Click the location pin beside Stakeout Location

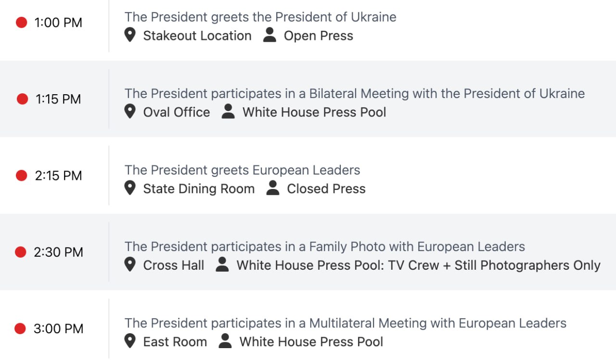(x=129, y=35)
